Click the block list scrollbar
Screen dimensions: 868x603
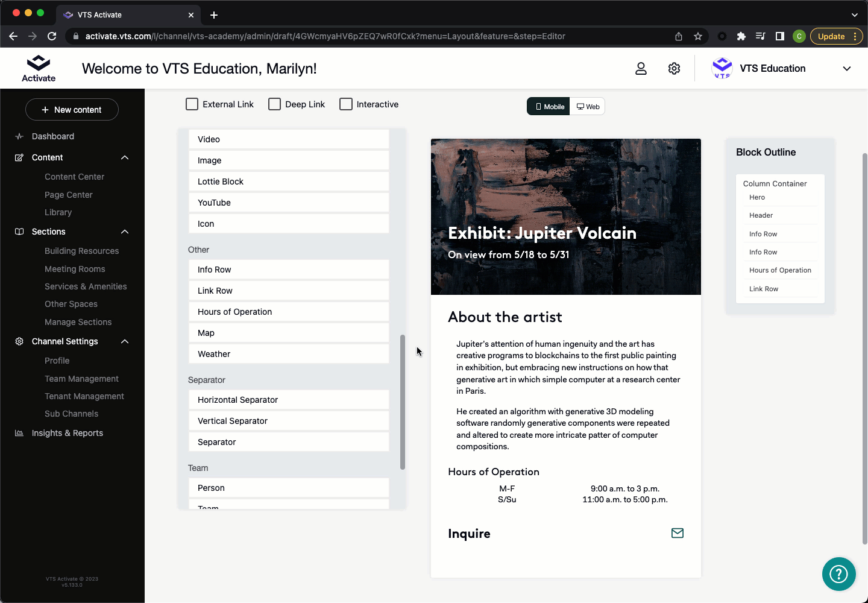point(403,402)
